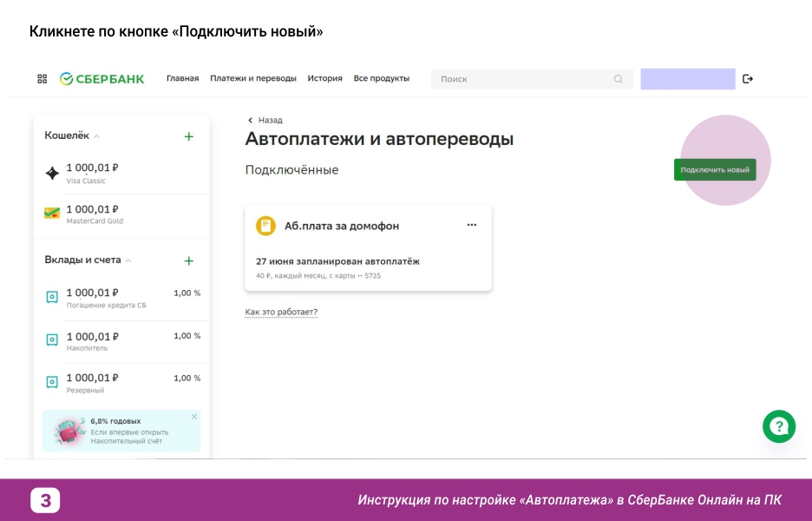Open the MasterCard Gold 1 000,01 ₽ row

point(121,214)
